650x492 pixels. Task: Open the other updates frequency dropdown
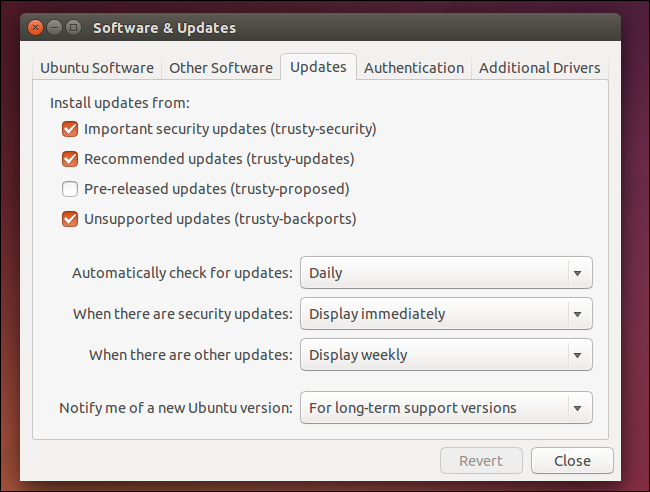click(446, 355)
